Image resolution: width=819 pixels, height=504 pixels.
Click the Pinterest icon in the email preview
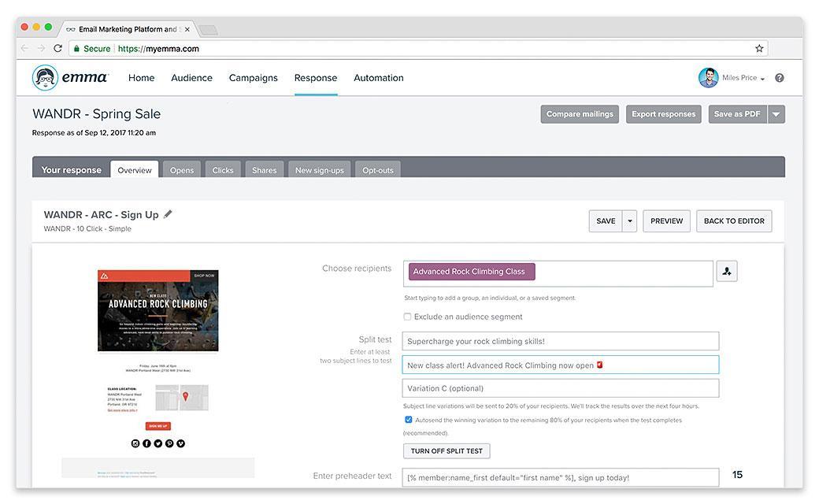coord(169,443)
